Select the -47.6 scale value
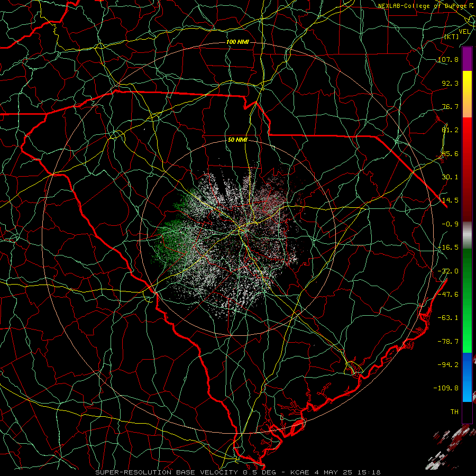 [x=448, y=295]
